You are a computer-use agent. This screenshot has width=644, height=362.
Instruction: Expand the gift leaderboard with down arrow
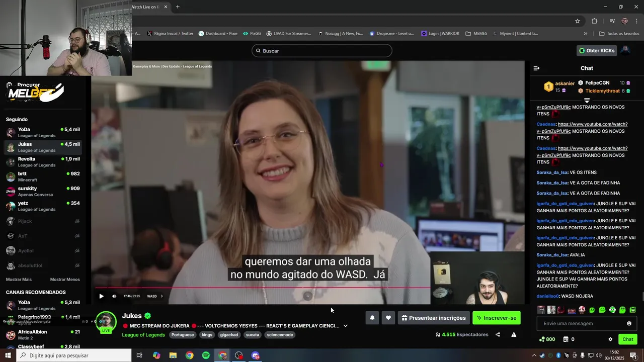(587, 100)
